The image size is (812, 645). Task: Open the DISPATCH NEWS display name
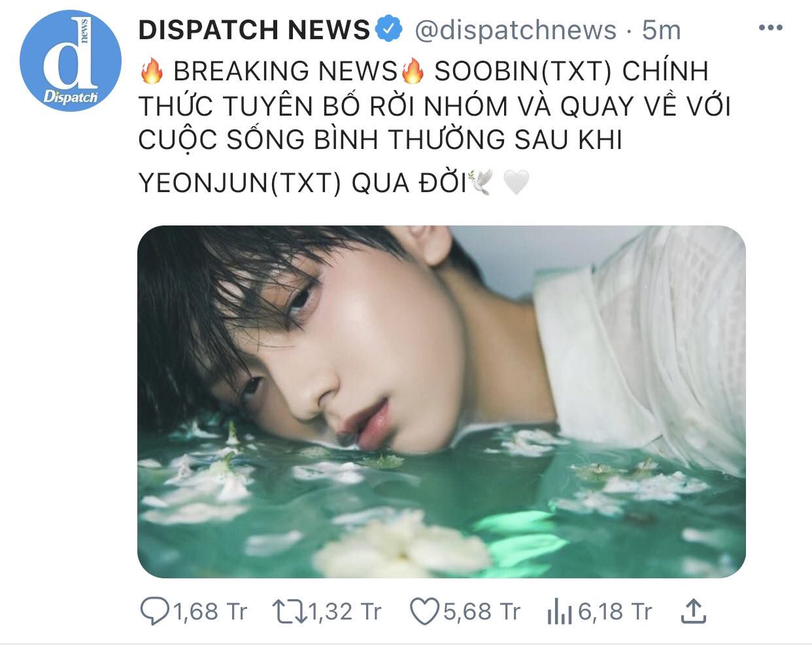254,30
